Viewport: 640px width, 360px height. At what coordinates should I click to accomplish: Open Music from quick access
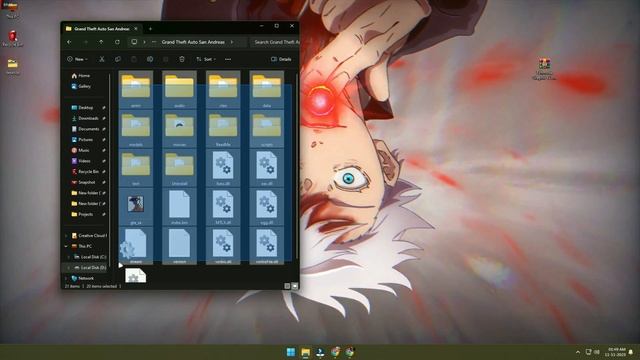[x=80, y=150]
